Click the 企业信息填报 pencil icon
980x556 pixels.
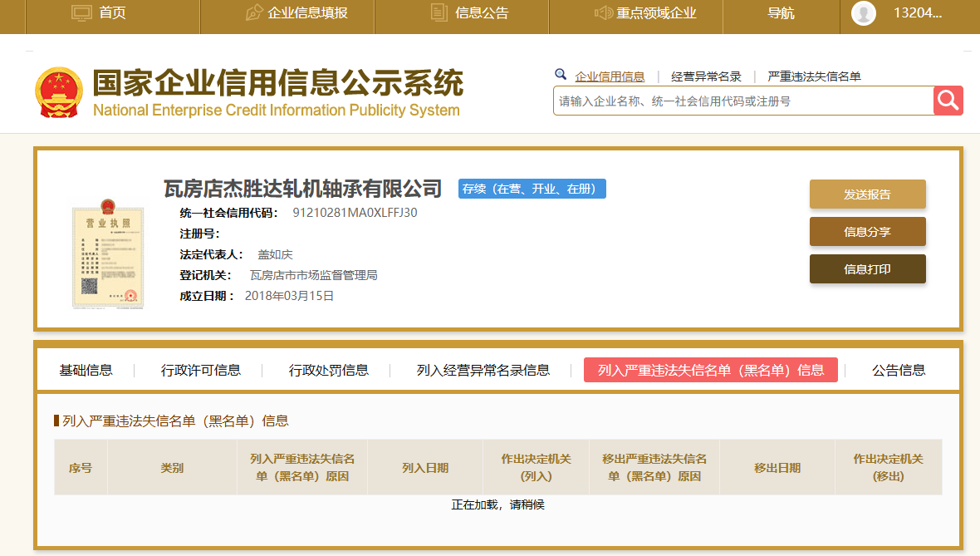254,13
